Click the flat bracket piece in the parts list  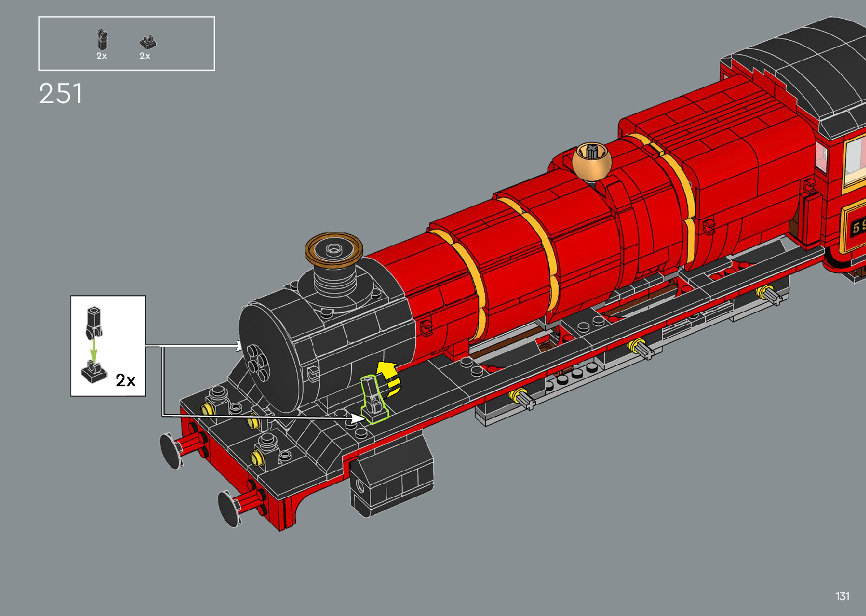(x=148, y=42)
